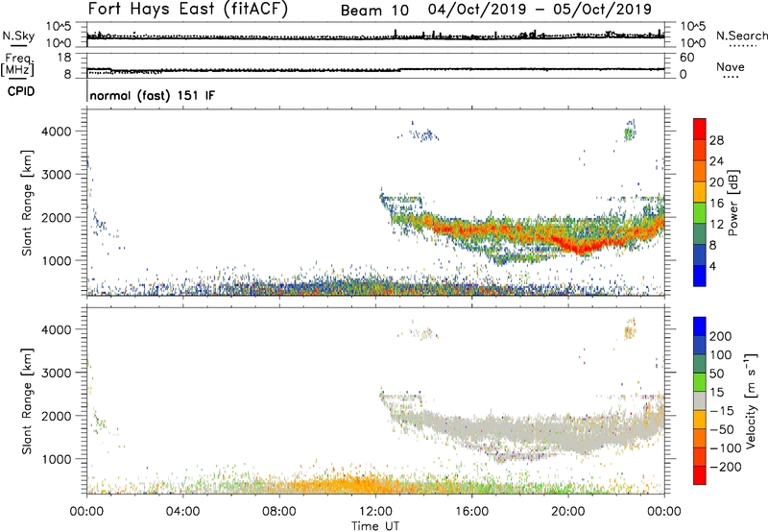Click the '18' tick of the frequency panel
768x532 pixels.
click(64, 57)
